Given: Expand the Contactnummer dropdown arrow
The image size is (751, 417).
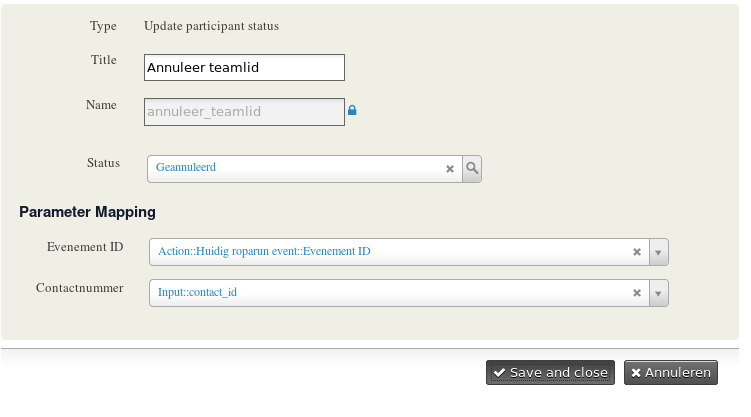Looking at the screenshot, I should (658, 293).
